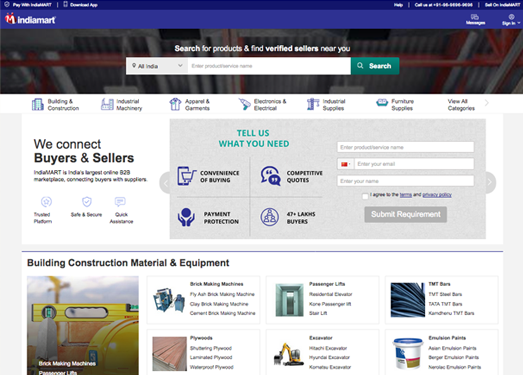
Task: Click the construction banner image on left
Action: 83,325
